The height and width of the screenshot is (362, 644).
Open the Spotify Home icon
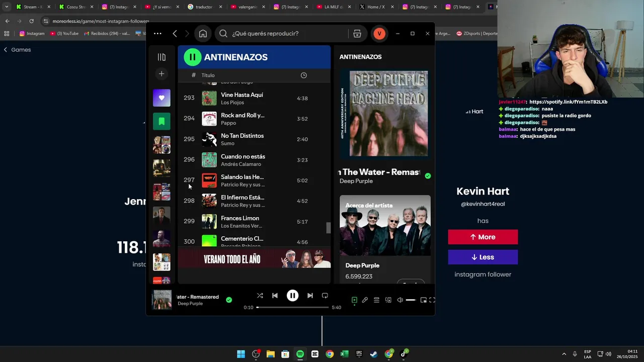tap(203, 34)
